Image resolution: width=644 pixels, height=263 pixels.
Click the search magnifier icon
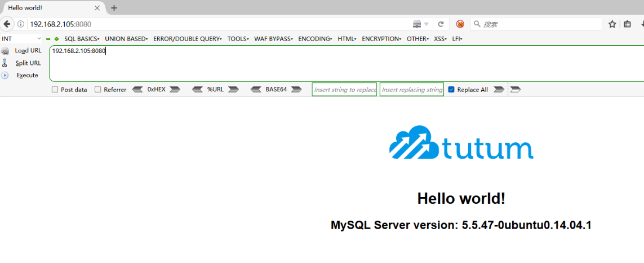pos(477,24)
